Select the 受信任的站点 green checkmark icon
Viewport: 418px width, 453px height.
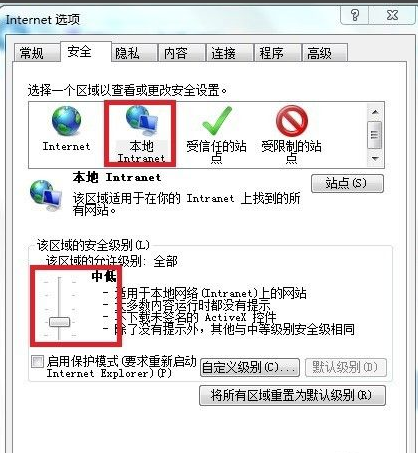(x=217, y=121)
